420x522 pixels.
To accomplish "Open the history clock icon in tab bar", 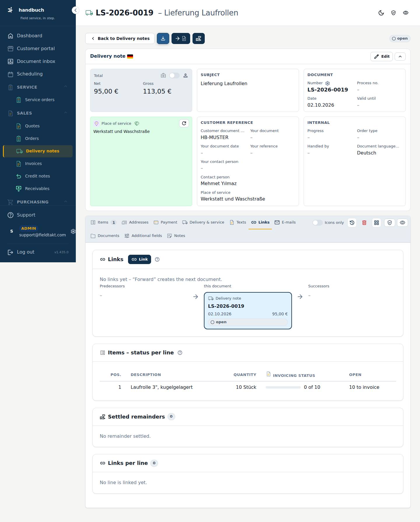I will [352, 223].
